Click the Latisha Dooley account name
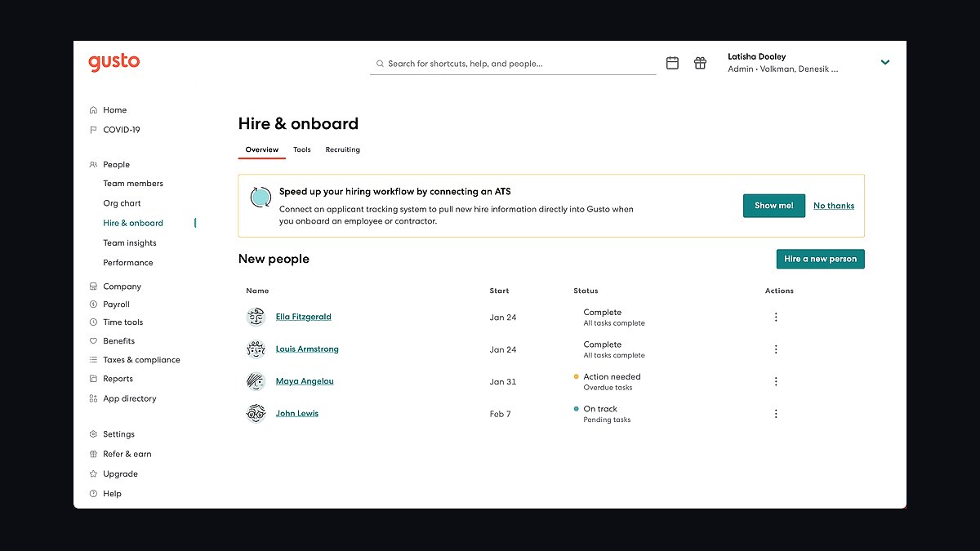The height and width of the screenshot is (551, 980). pos(757,57)
